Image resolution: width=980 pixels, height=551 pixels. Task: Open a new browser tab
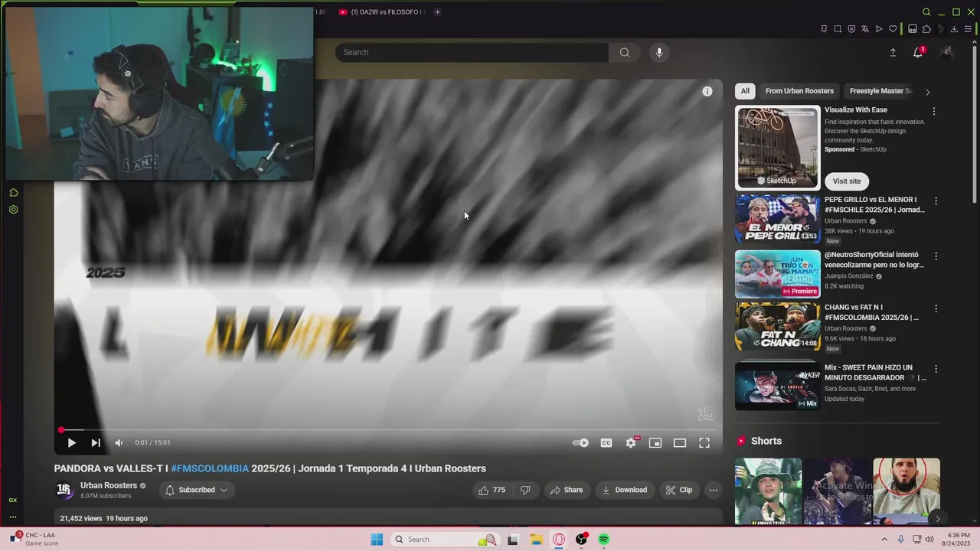[x=437, y=12]
